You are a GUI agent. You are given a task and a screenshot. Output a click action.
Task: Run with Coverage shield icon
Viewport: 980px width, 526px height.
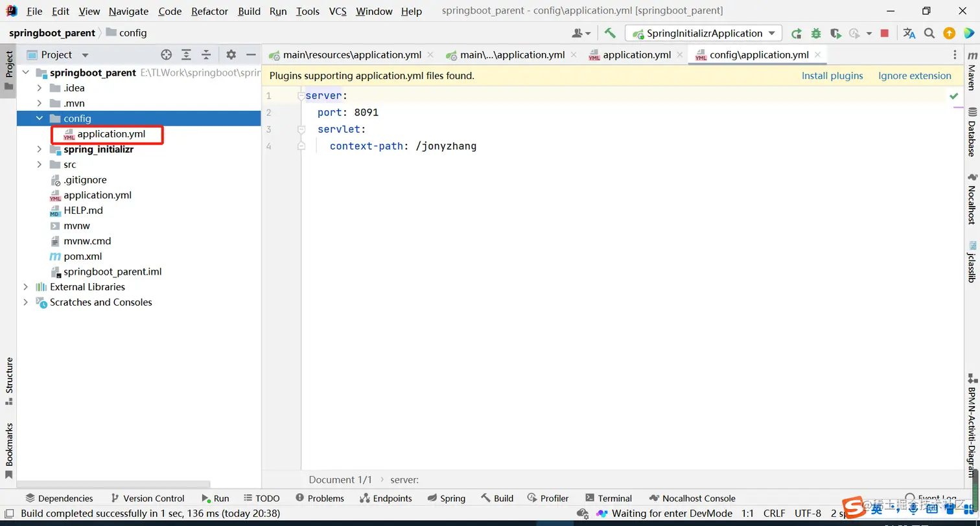pyautogui.click(x=835, y=33)
